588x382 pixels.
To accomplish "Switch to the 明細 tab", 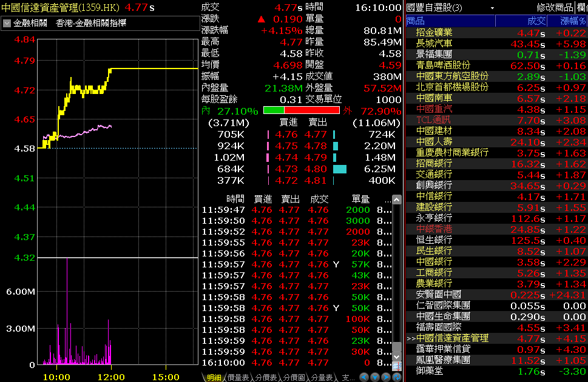I will pos(214,378).
